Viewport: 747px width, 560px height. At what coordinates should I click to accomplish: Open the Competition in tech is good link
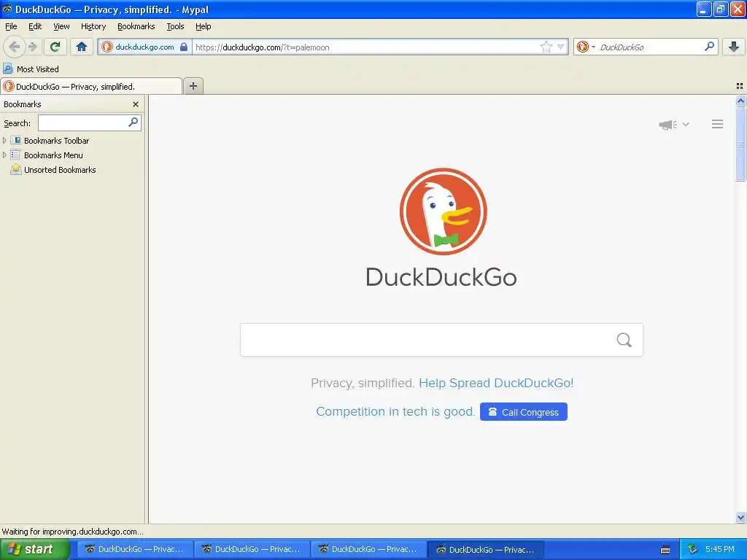395,411
